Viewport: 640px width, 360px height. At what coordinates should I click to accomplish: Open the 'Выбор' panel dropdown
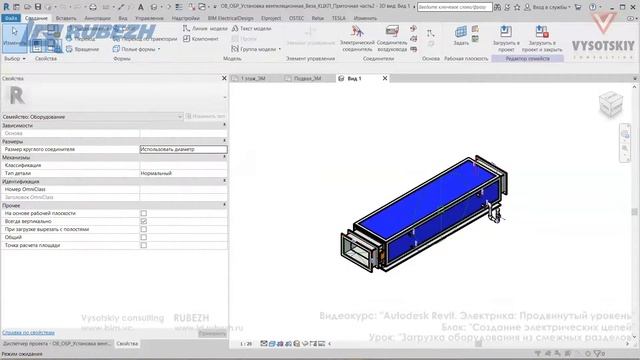15,59
